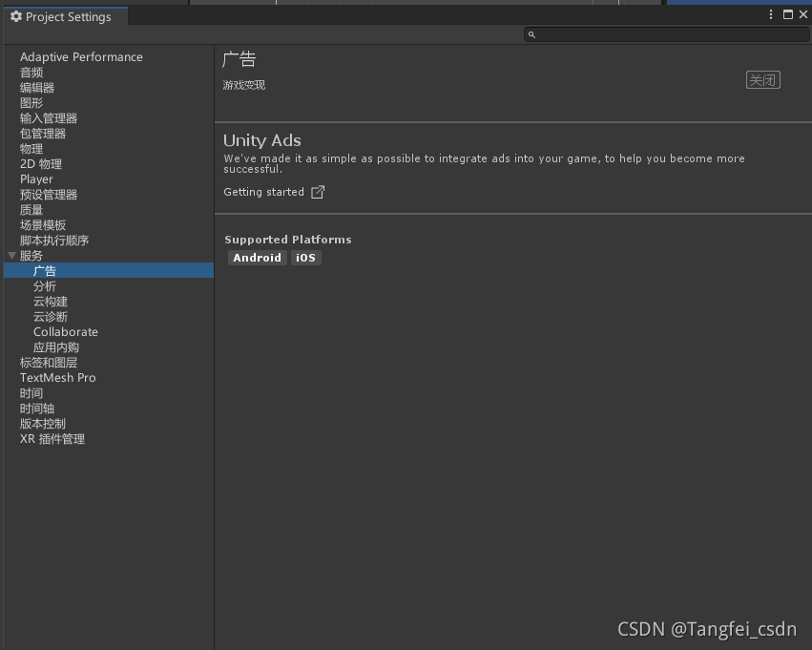812x650 pixels.
Task: Collapse the 服务 tree section
Action: point(11,256)
